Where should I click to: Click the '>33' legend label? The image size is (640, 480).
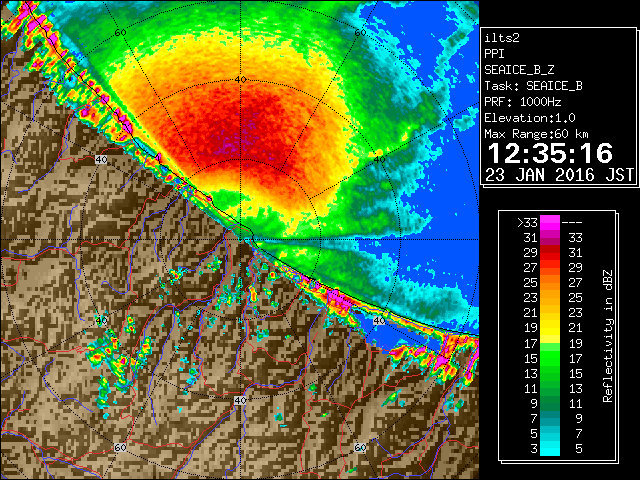click(527, 223)
